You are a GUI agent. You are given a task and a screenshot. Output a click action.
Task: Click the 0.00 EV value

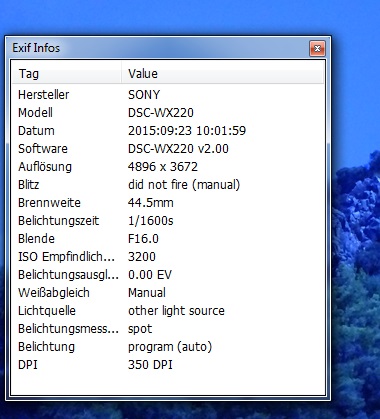point(150,275)
